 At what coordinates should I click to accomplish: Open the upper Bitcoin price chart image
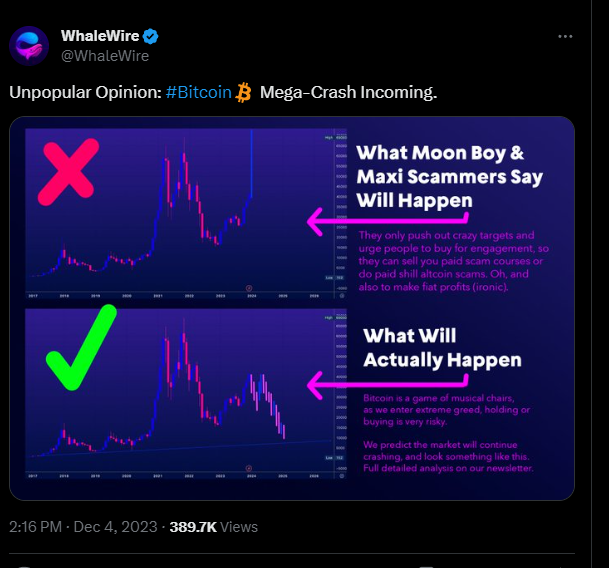pyautogui.click(x=186, y=214)
